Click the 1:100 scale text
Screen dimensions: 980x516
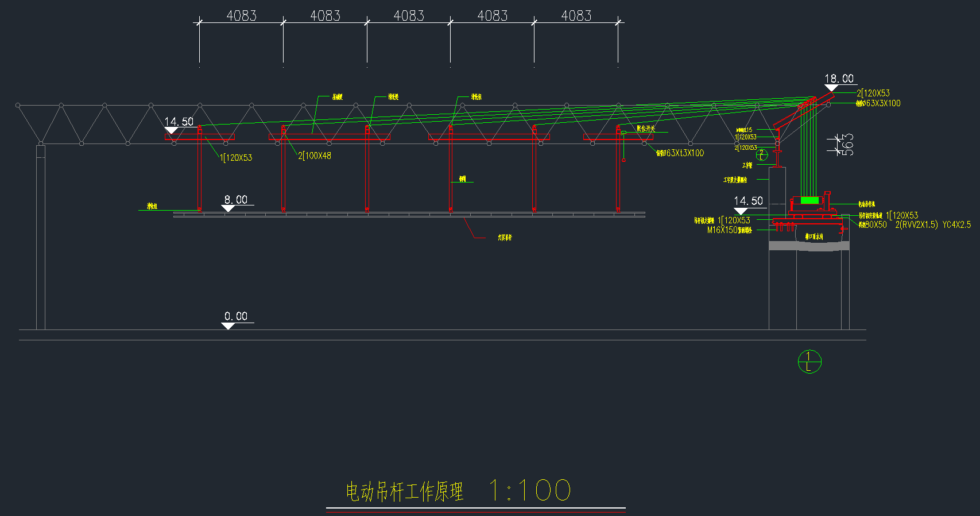pos(529,491)
